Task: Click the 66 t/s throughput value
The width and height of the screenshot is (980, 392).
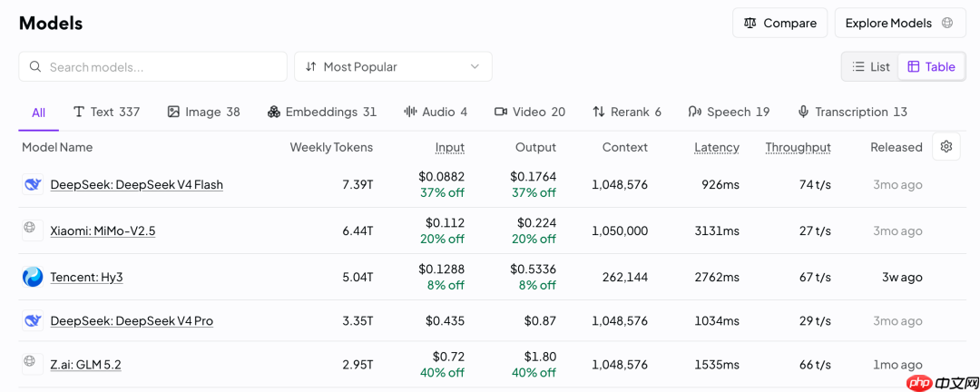Action: tap(815, 365)
